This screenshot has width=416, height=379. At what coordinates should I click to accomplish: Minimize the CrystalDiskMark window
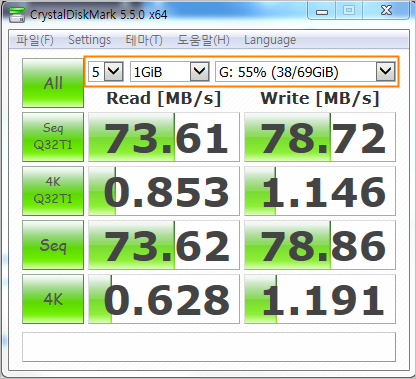coord(322,11)
